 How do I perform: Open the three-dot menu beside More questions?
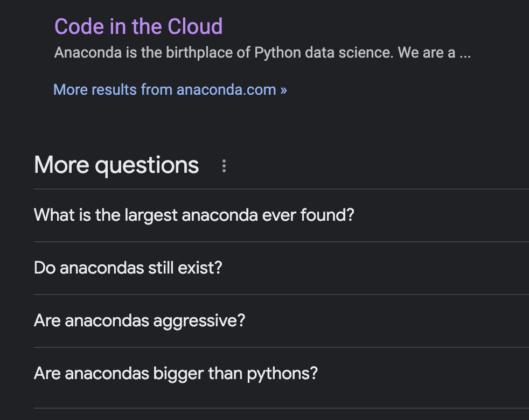pyautogui.click(x=224, y=166)
